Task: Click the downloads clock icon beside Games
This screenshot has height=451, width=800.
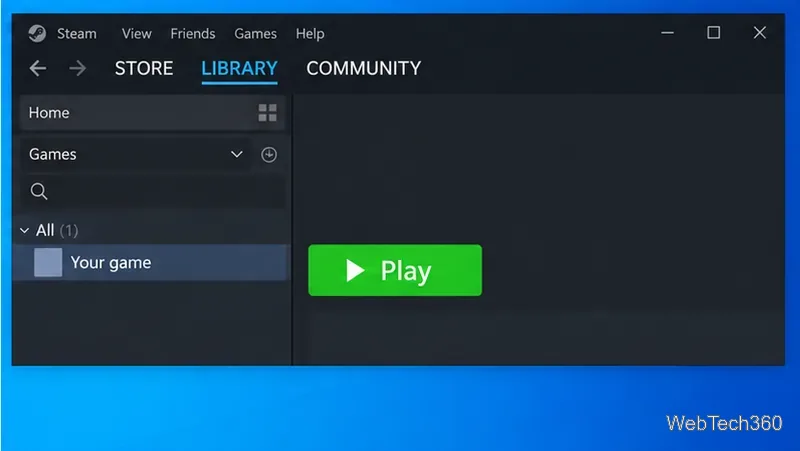Action: pyautogui.click(x=269, y=155)
